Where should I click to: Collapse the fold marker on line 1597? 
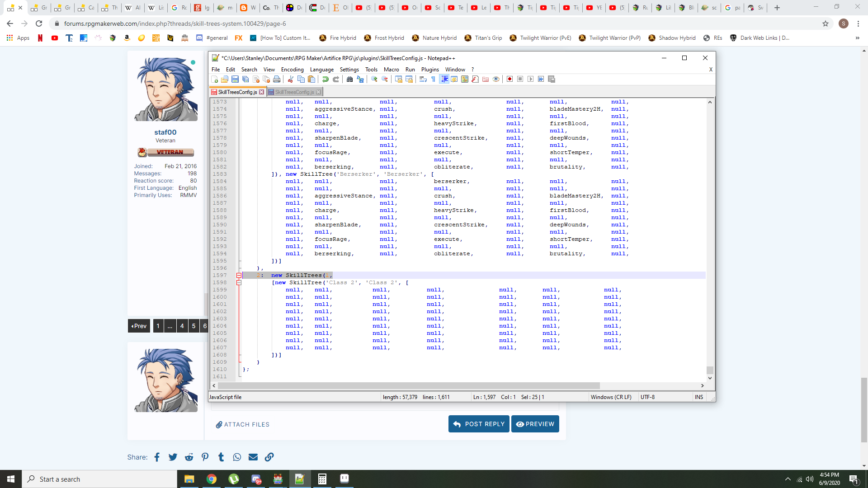pyautogui.click(x=239, y=275)
